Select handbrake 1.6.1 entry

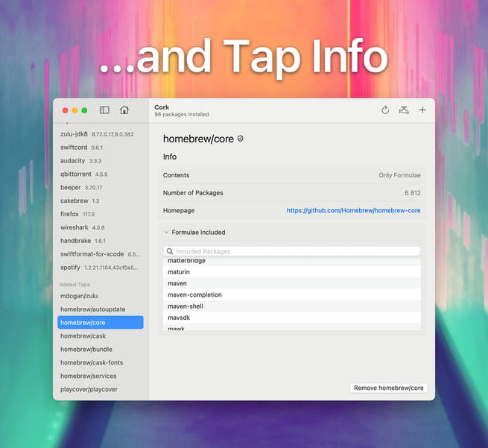click(101, 241)
